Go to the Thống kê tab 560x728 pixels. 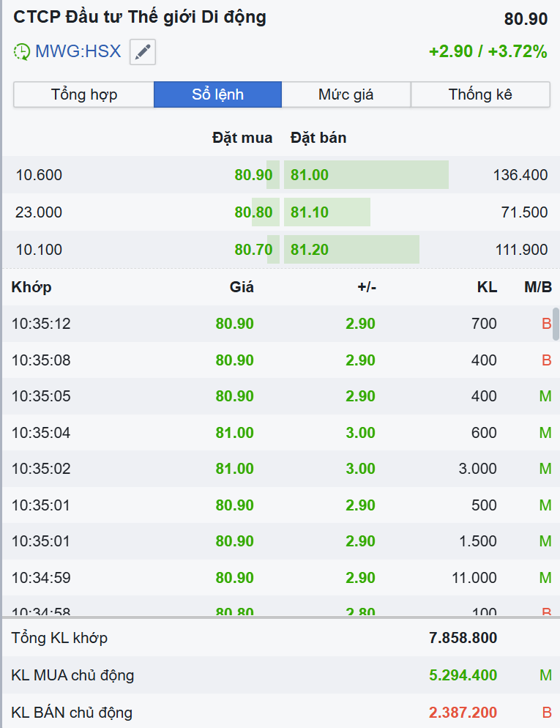(x=480, y=94)
